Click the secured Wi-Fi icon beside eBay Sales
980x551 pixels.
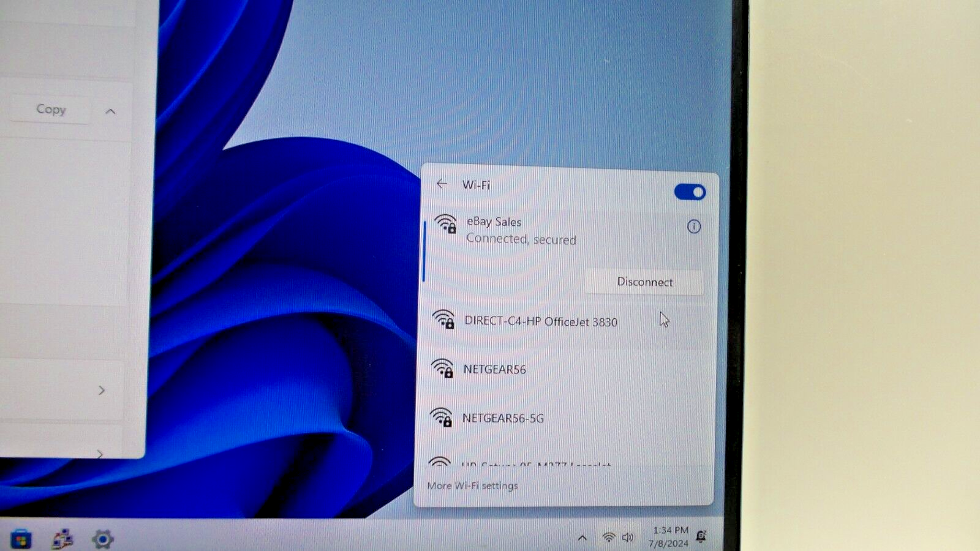pyautogui.click(x=446, y=223)
